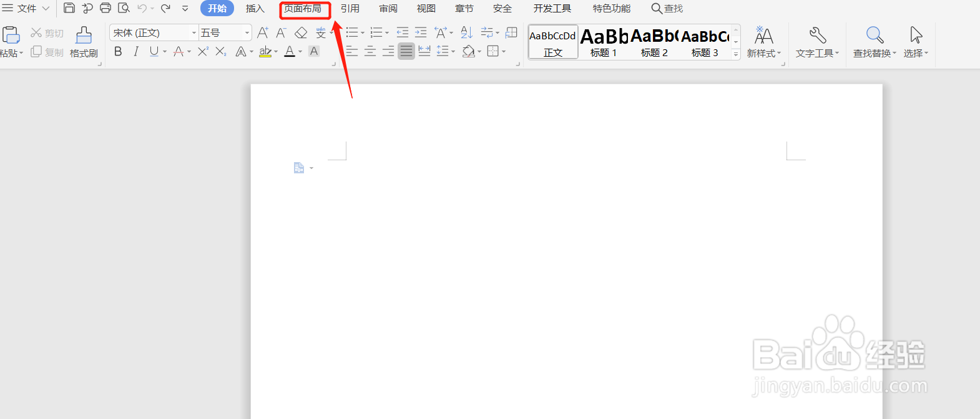Click the sort A-Z icon
Image resolution: width=980 pixels, height=419 pixels.
[467, 32]
